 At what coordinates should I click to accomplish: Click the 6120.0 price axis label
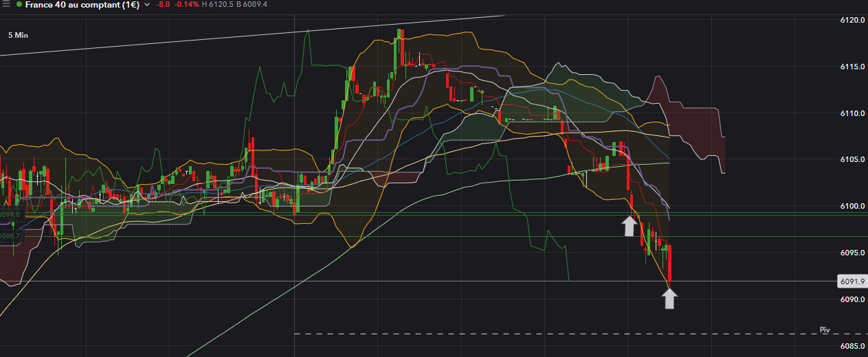852,20
